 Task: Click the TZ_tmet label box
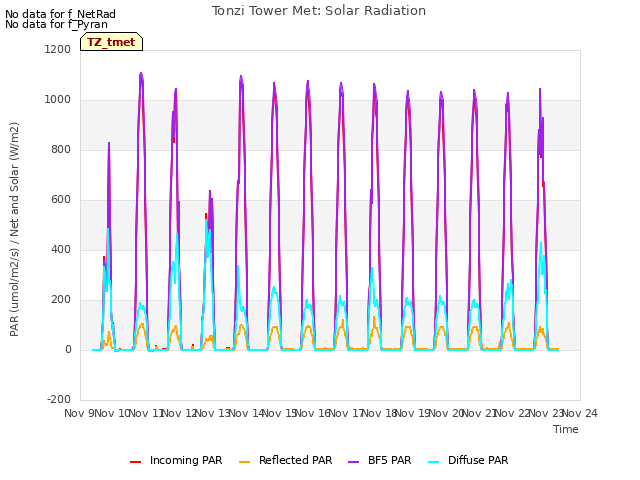[111, 42]
